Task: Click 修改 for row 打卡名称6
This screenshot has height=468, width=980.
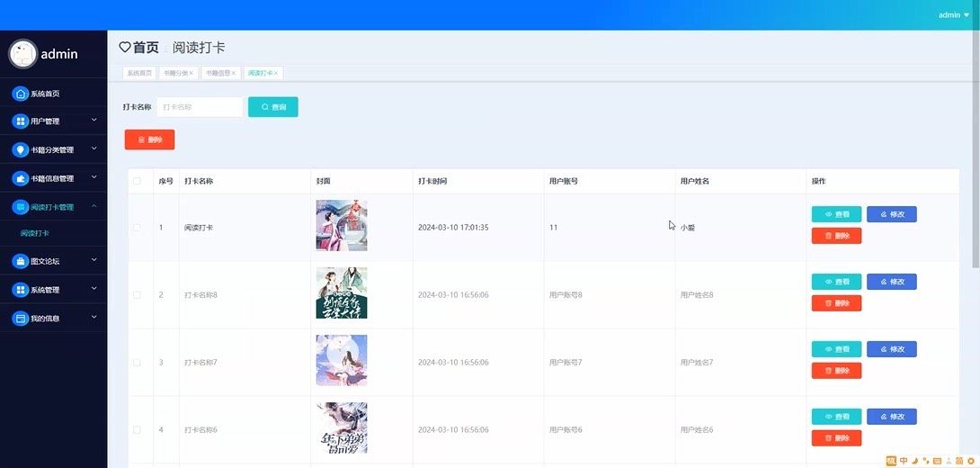Action: pyautogui.click(x=891, y=417)
